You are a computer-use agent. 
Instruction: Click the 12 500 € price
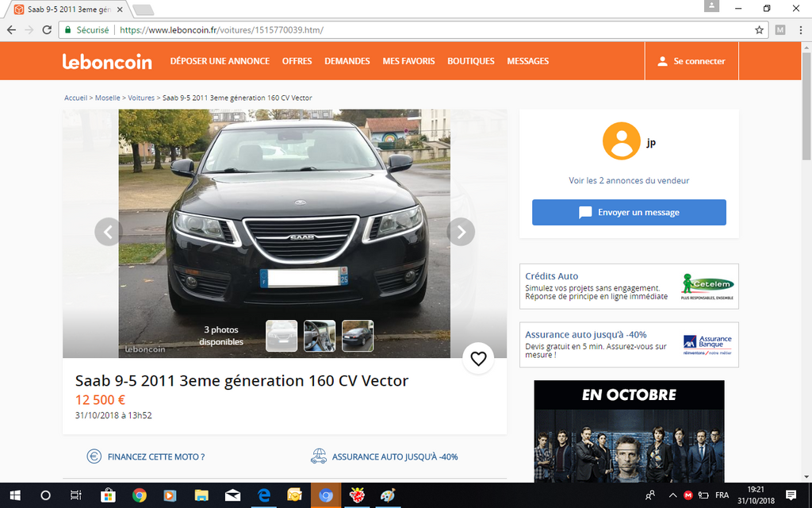tap(101, 400)
